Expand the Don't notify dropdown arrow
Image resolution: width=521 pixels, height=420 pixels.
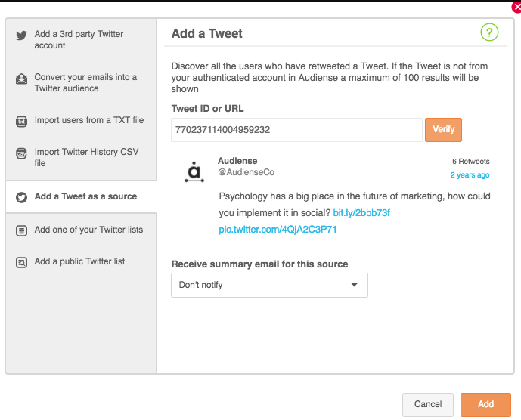(354, 285)
